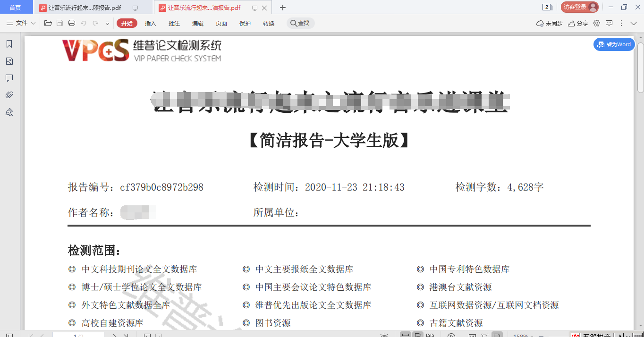Close the active 洁报告.pdf tab
This screenshot has height=337, width=644.
(264, 8)
